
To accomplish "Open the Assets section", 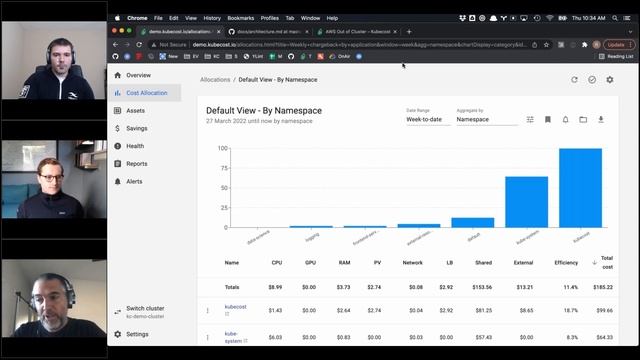I will 135,111.
